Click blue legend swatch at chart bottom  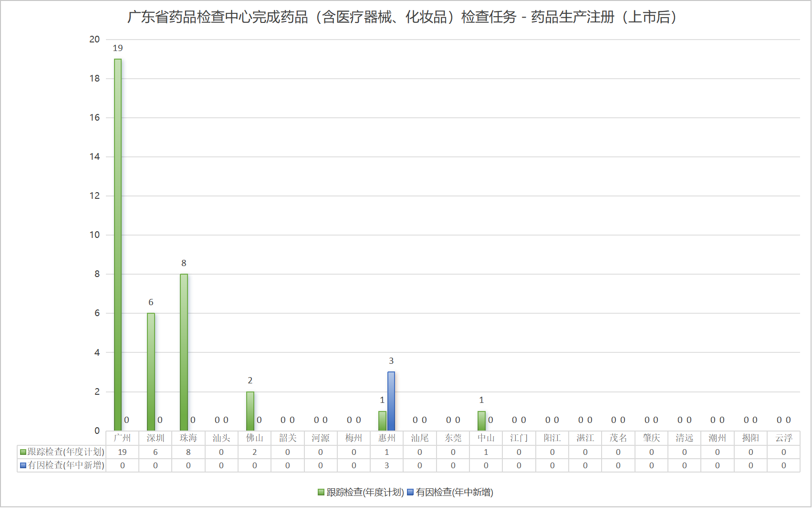410,492
